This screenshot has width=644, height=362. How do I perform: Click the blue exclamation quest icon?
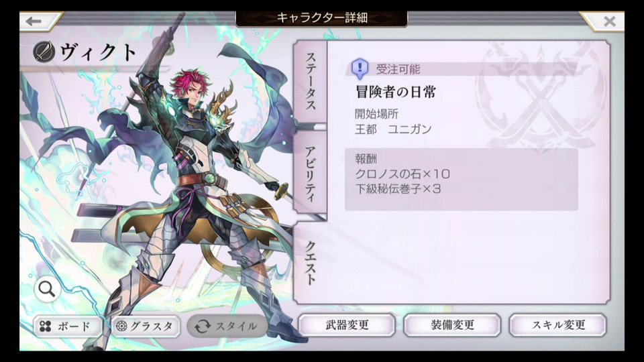click(x=360, y=68)
